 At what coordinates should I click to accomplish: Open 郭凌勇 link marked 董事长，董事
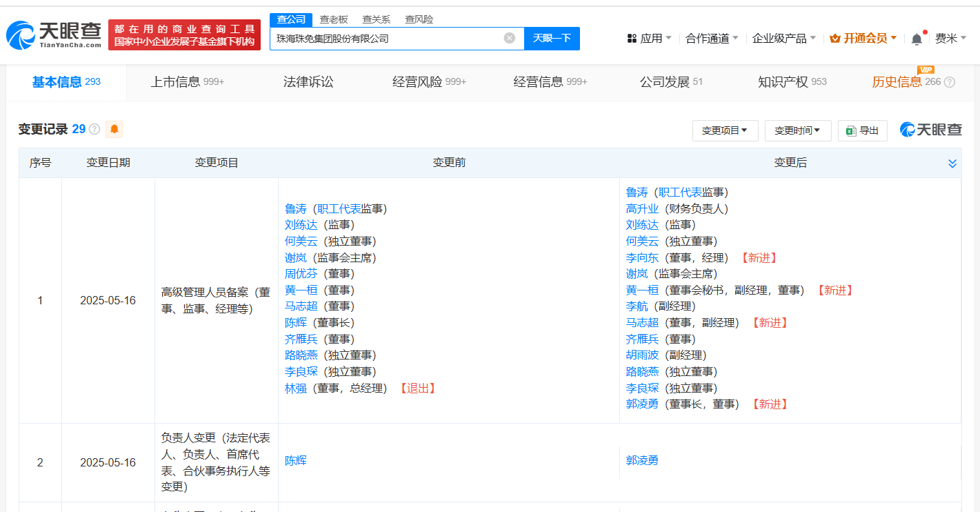coord(642,404)
